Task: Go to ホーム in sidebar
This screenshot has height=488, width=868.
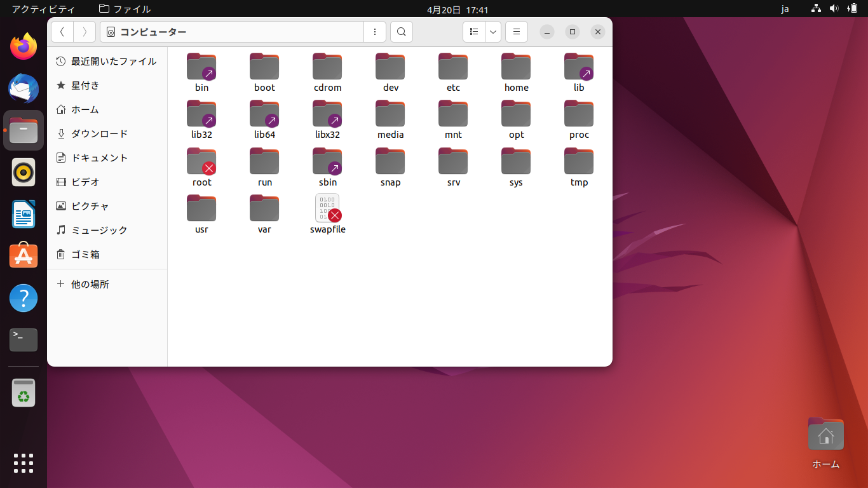Action: click(x=107, y=110)
